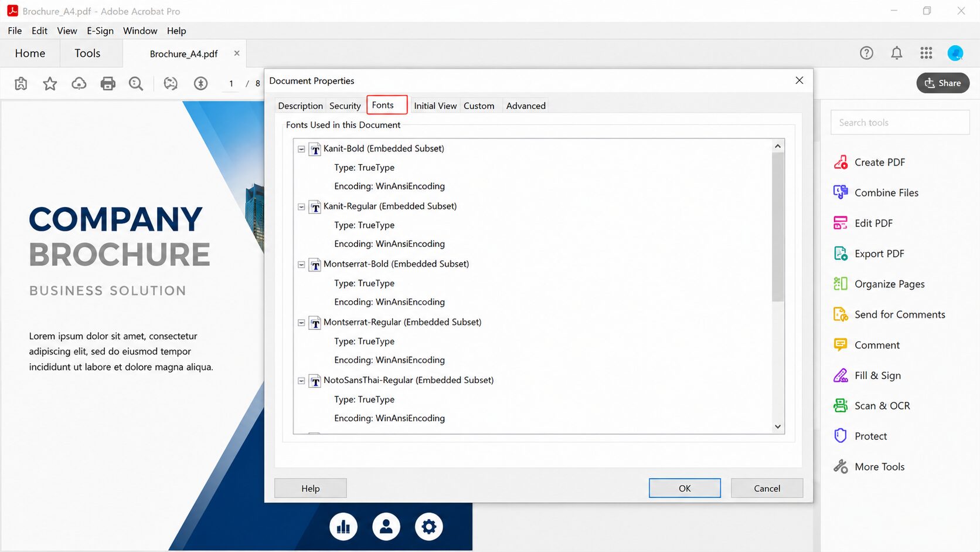Print the document using printer icon
This screenshot has height=552, width=980.
[108, 84]
